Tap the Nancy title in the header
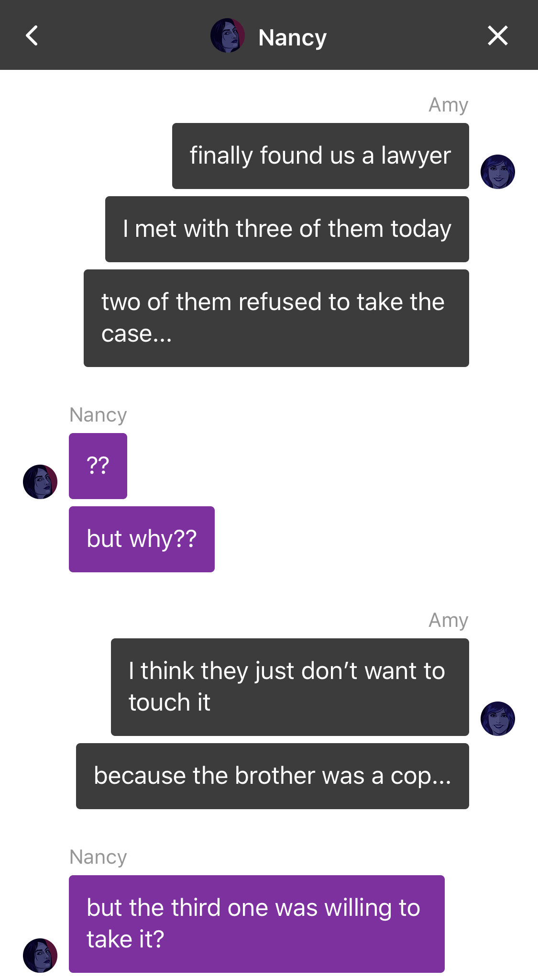The width and height of the screenshot is (538, 980). click(x=292, y=37)
